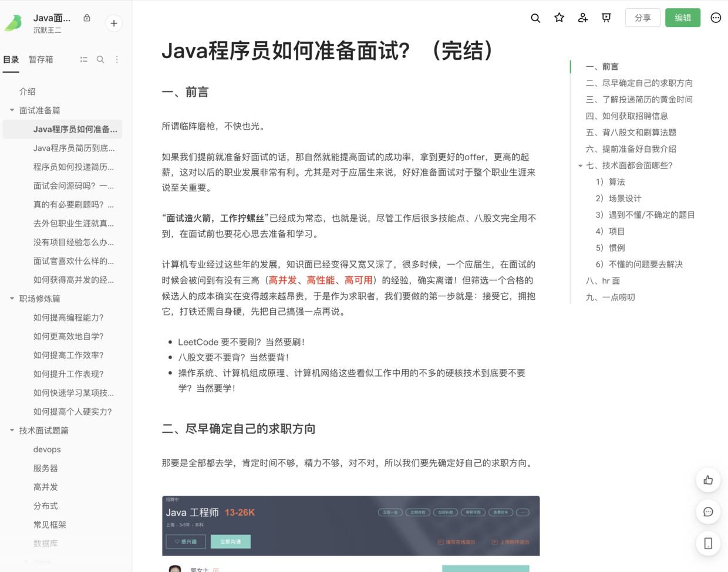Start presentation mode from the top toolbar
This screenshot has height=572, width=728.
click(606, 18)
